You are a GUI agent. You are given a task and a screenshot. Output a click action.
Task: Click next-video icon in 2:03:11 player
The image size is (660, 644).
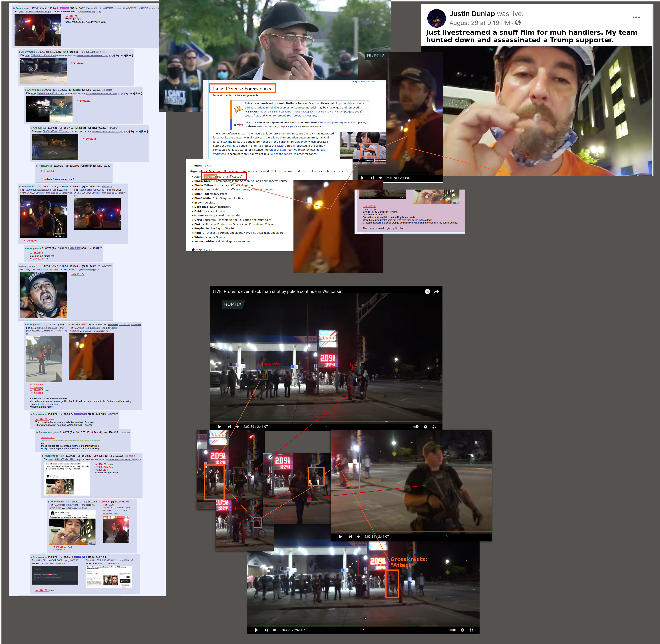[x=350, y=536]
